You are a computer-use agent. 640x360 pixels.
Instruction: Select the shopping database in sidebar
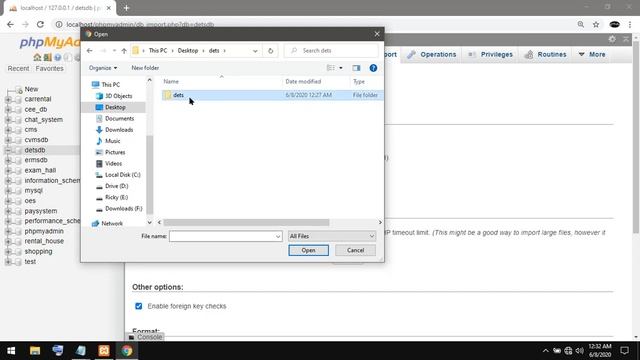tap(38, 251)
